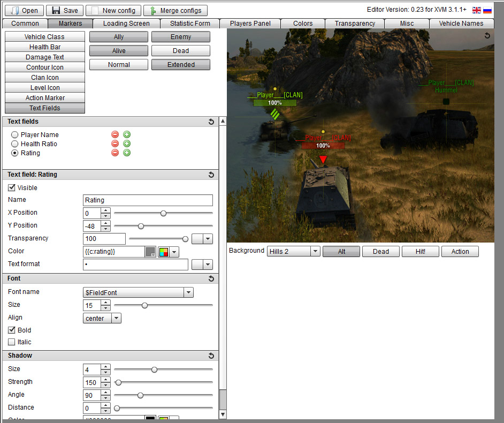Image resolution: width=504 pixels, height=423 pixels.
Task: Remove the Player Name text field
Action: pyautogui.click(x=115, y=134)
